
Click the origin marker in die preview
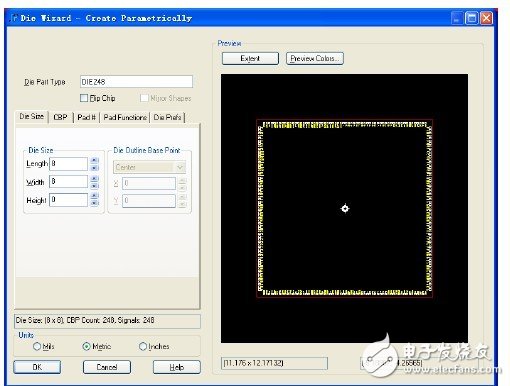point(345,208)
